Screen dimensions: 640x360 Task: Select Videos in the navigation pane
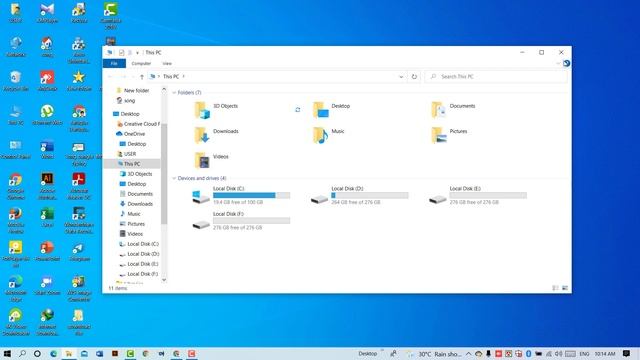[x=131, y=234]
